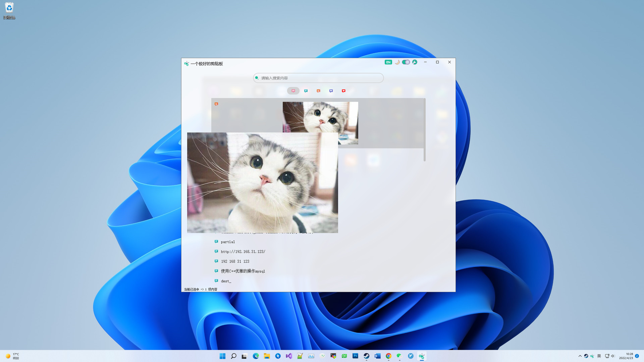Open Visual Studio from the taskbar
This screenshot has width=644, height=362.
point(289,356)
